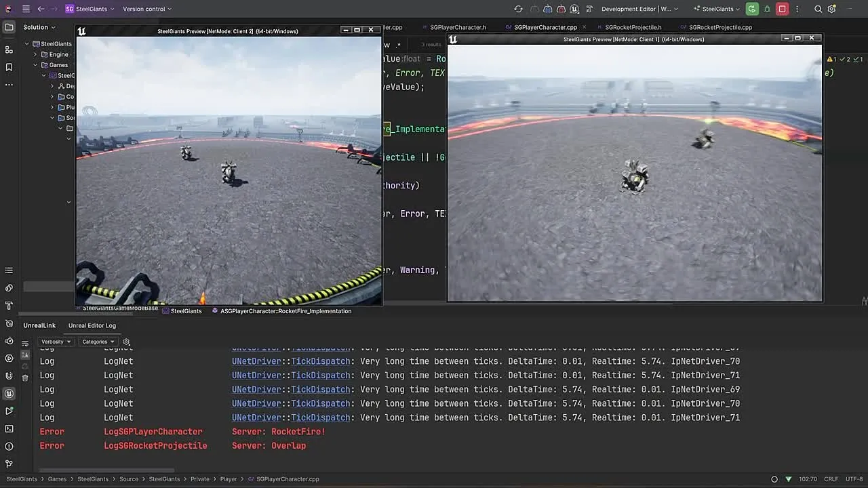This screenshot has width=868, height=488.
Task: Open the Verbosity filter dropdown
Action: point(56,342)
